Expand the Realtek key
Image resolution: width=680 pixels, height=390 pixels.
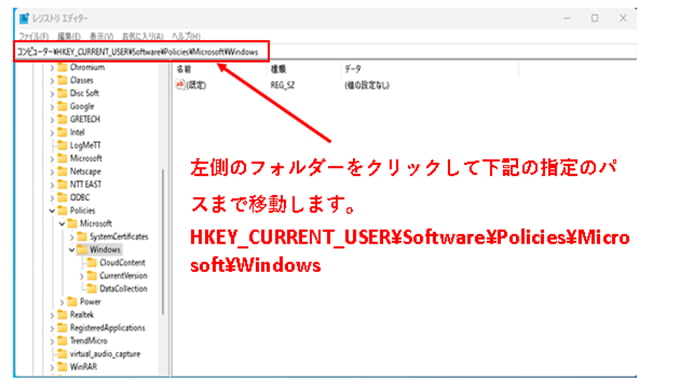coord(52,315)
